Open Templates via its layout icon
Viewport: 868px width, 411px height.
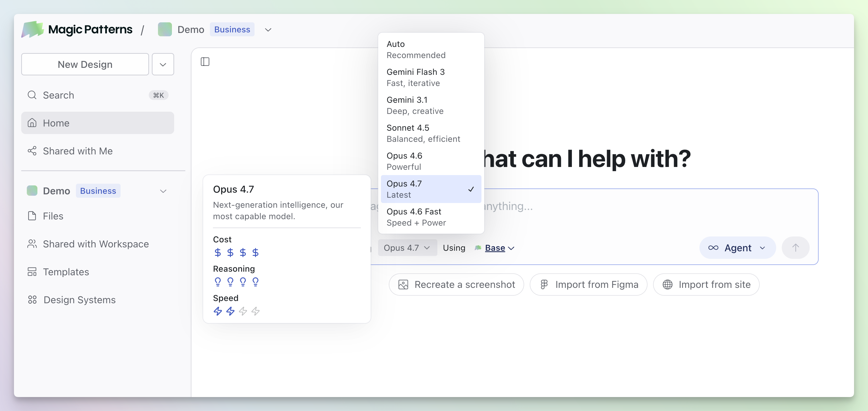(x=32, y=272)
